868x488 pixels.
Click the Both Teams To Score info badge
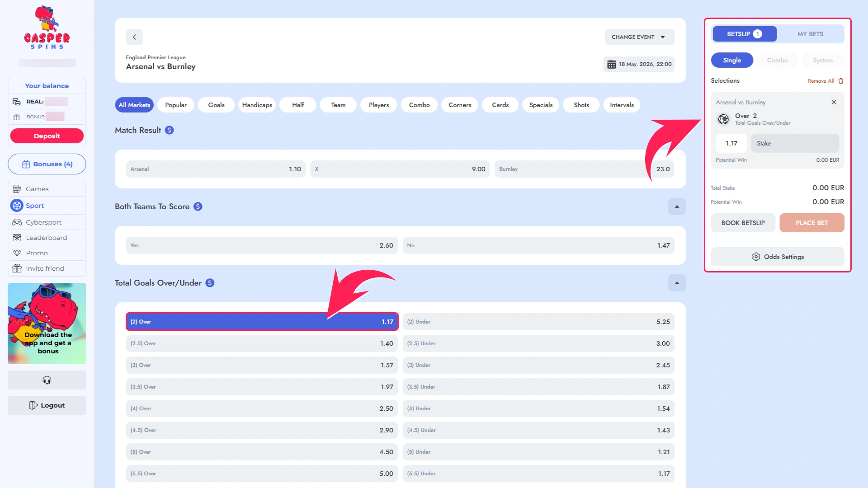click(198, 206)
